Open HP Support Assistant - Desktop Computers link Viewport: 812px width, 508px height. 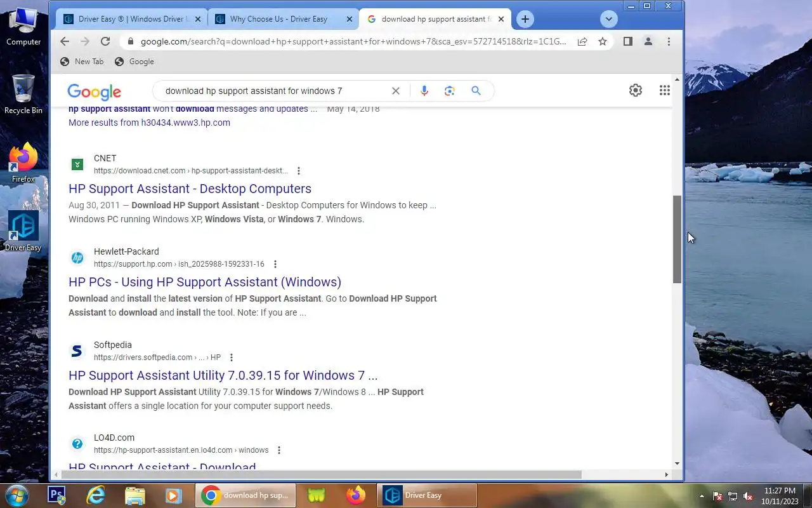190,189
